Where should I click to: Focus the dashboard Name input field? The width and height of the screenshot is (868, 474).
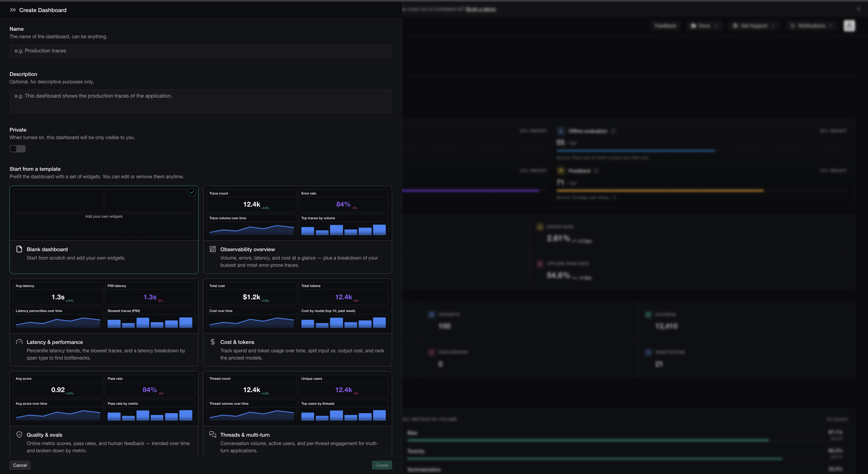pos(201,51)
